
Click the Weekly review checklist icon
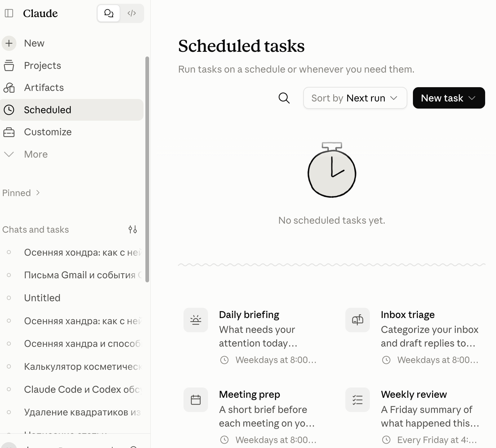pos(357,400)
